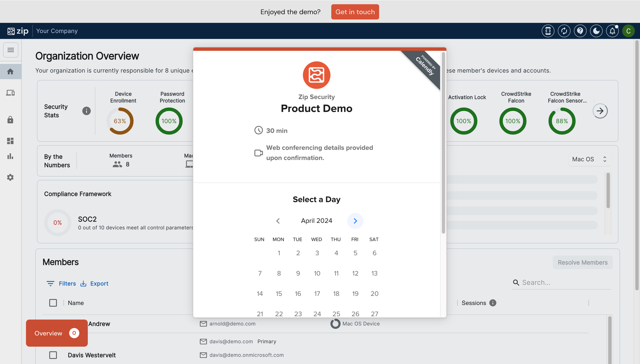Click the Password Protection 100% gauge

169,121
